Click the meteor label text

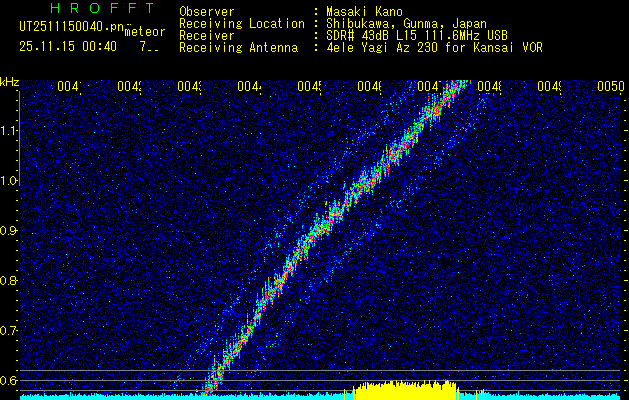pos(145,32)
